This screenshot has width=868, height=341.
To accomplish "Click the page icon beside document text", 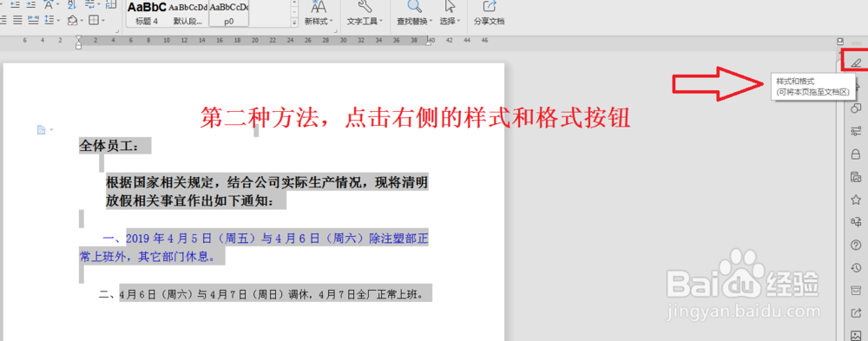I will [x=41, y=129].
